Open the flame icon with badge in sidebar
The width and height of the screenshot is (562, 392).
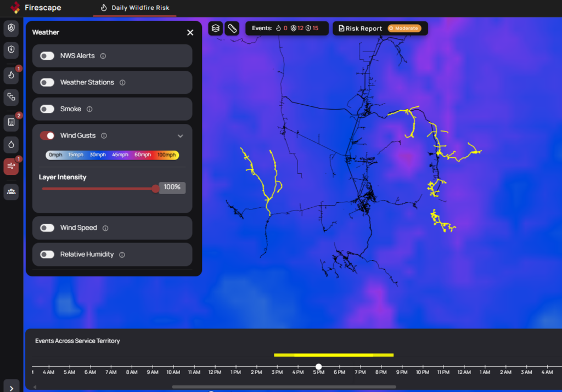pyautogui.click(x=11, y=75)
